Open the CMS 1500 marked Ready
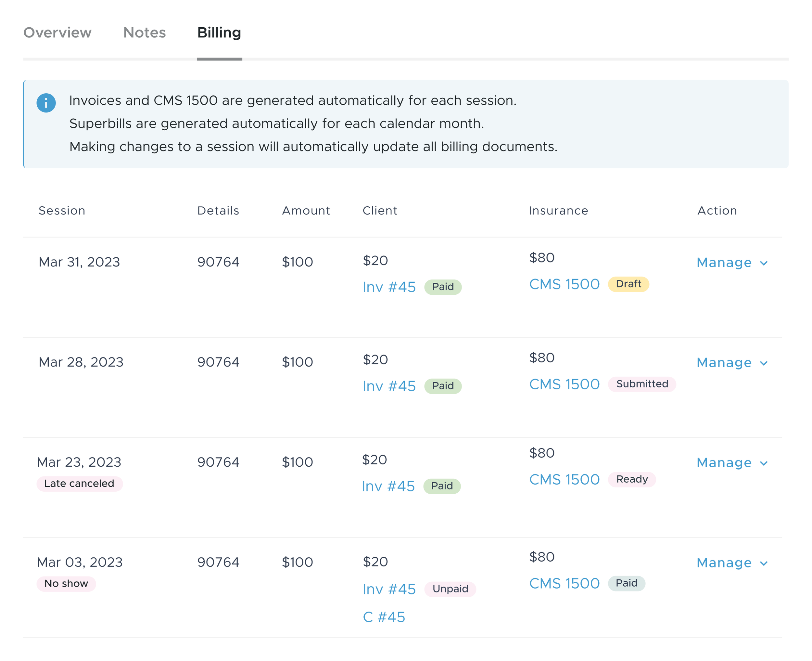This screenshot has height=661, width=812. [565, 480]
